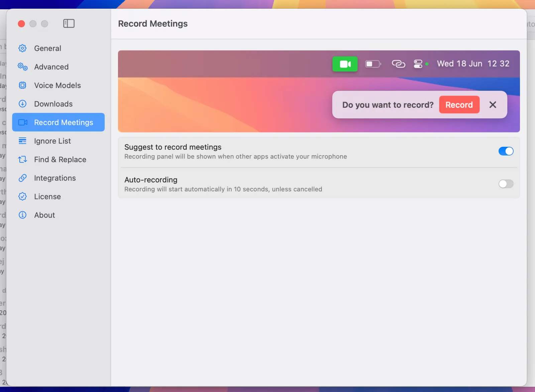Click the General gear icon
This screenshot has width=535, height=392.
[22, 48]
